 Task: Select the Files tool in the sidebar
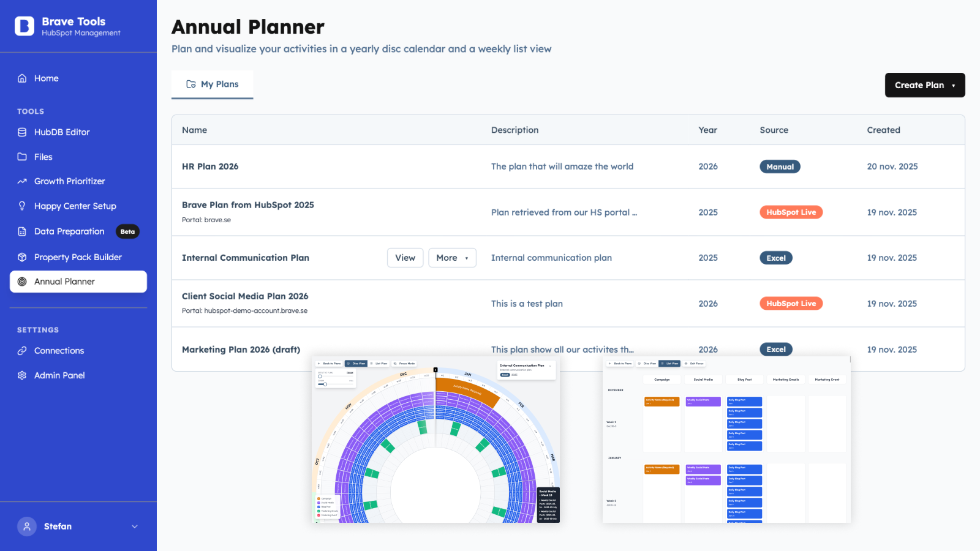coord(43,157)
